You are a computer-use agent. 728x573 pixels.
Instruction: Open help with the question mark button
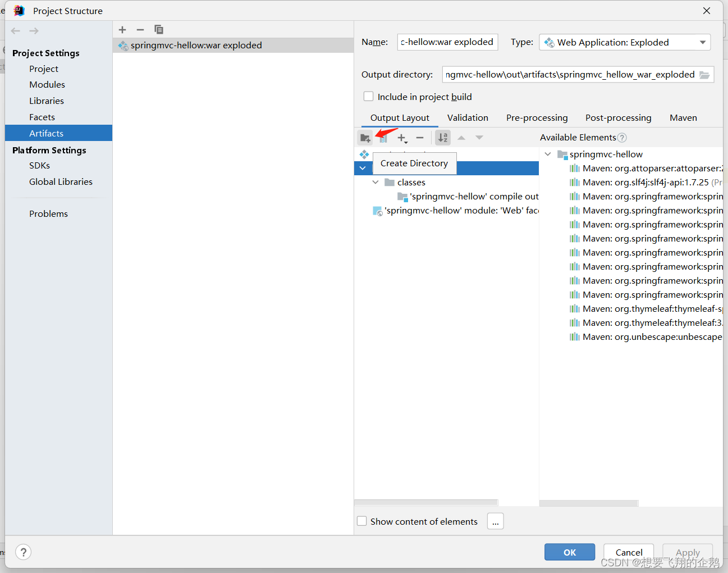pos(24,552)
